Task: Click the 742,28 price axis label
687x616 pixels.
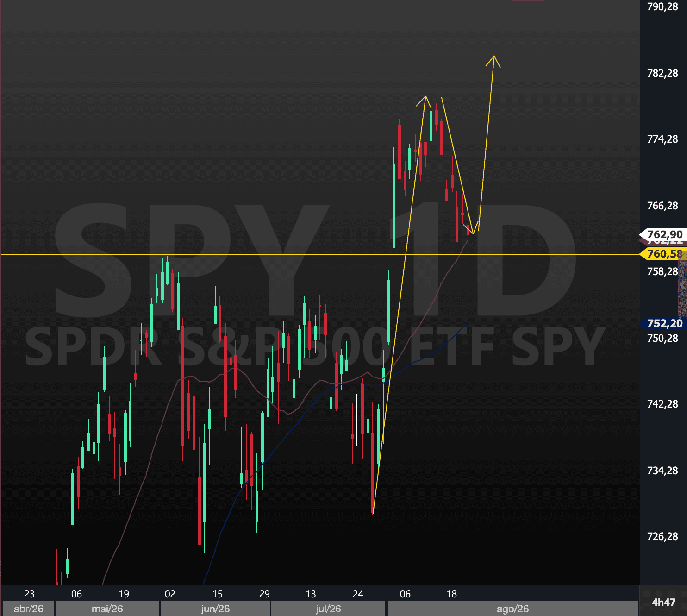Action: point(662,404)
